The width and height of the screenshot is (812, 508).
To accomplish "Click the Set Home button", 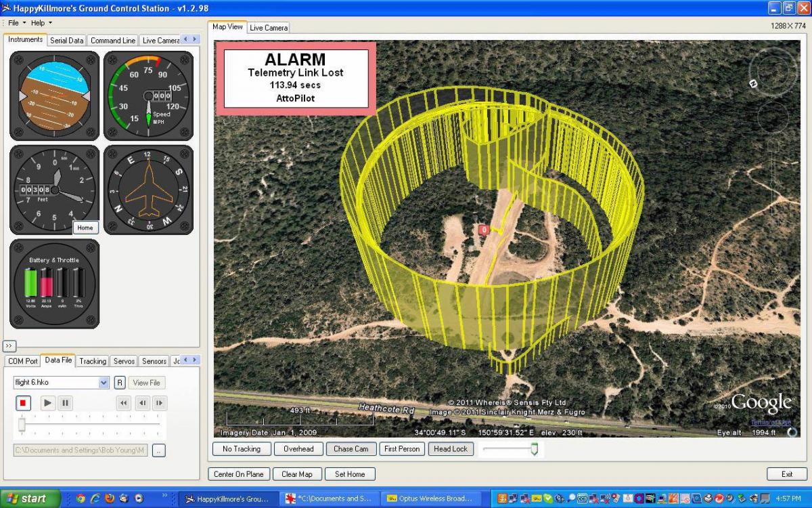I will [350, 474].
